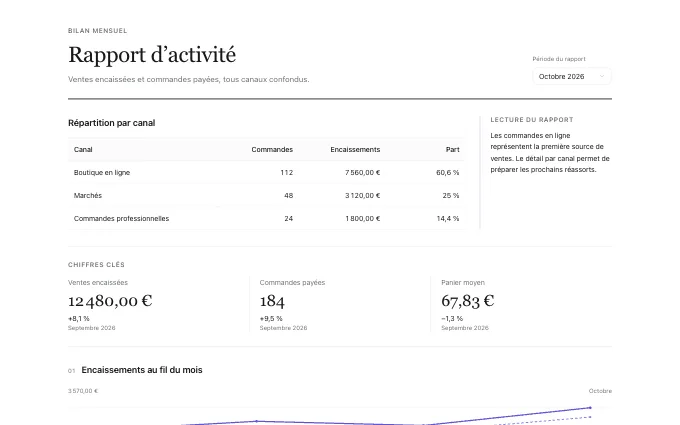This screenshot has height=425, width=680.
Task: Click the 112 commandes cell
Action: click(x=287, y=173)
